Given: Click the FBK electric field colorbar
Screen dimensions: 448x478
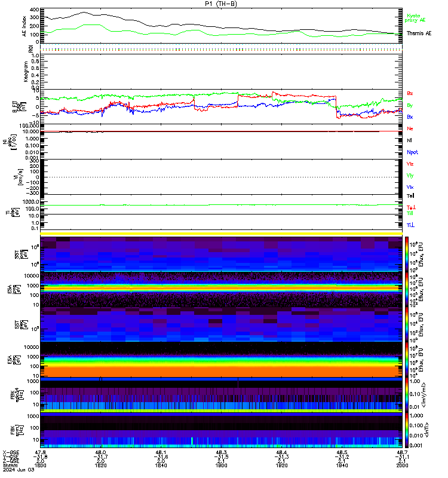Looking at the screenshot, I should tap(407, 395).
